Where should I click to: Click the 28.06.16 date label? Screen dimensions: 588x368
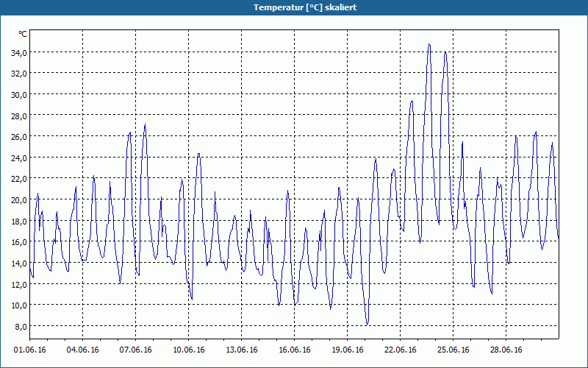506,350
